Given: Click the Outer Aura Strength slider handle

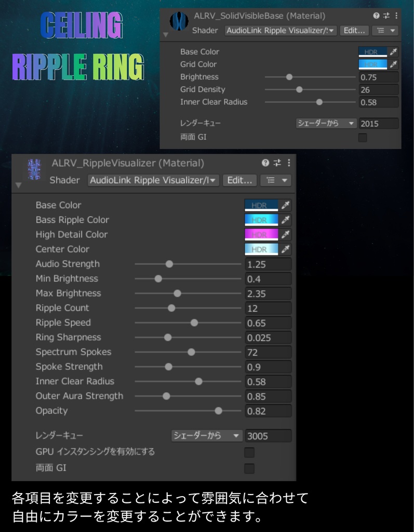Looking at the screenshot, I should pyautogui.click(x=166, y=396).
